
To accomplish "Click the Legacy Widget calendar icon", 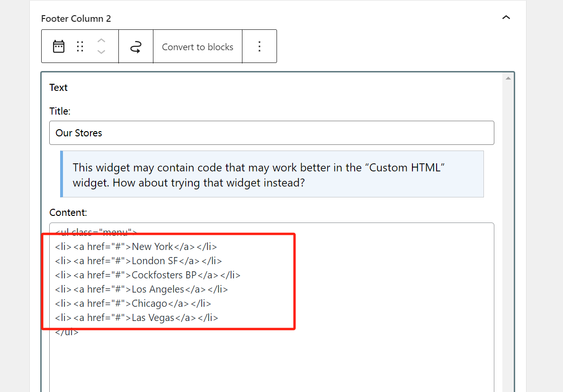I will pyautogui.click(x=59, y=46).
